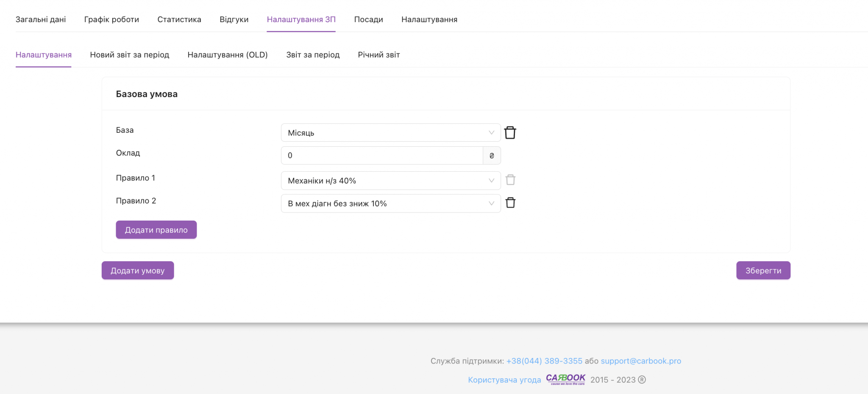Image resolution: width=868 pixels, height=394 pixels.
Task: Open the support@carbook.pro email link
Action: tap(641, 361)
